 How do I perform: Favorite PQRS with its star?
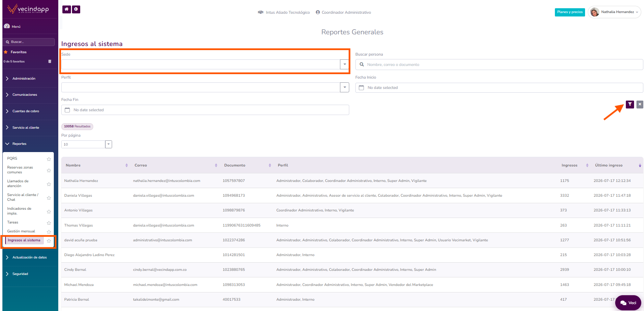[x=49, y=159]
